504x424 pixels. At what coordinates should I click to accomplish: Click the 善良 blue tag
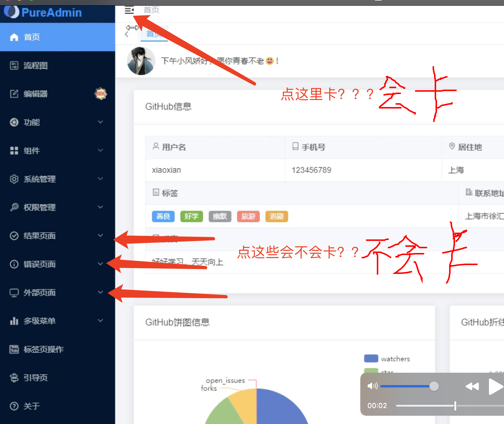tap(163, 216)
